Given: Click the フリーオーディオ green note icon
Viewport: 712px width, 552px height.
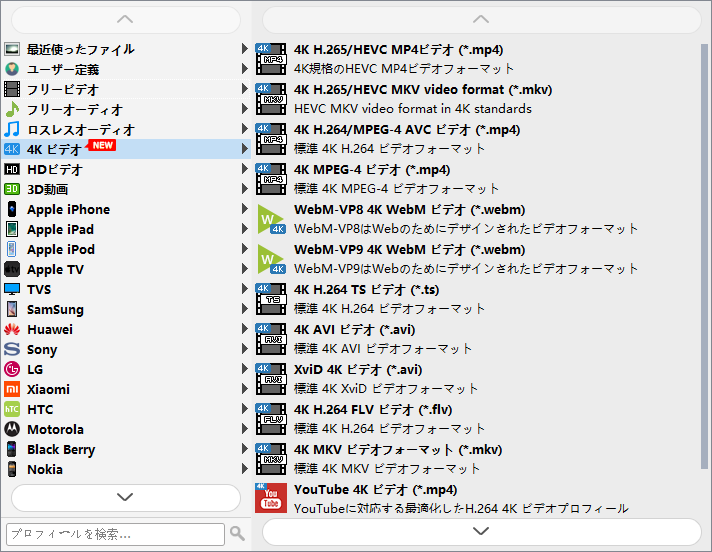Looking at the screenshot, I should pyautogui.click(x=12, y=109).
